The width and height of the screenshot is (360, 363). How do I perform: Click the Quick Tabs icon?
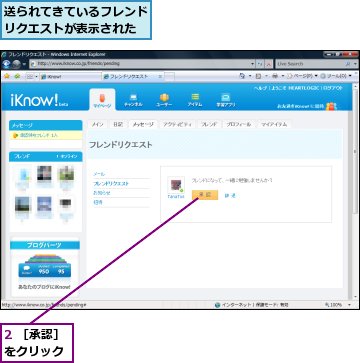click(29, 77)
